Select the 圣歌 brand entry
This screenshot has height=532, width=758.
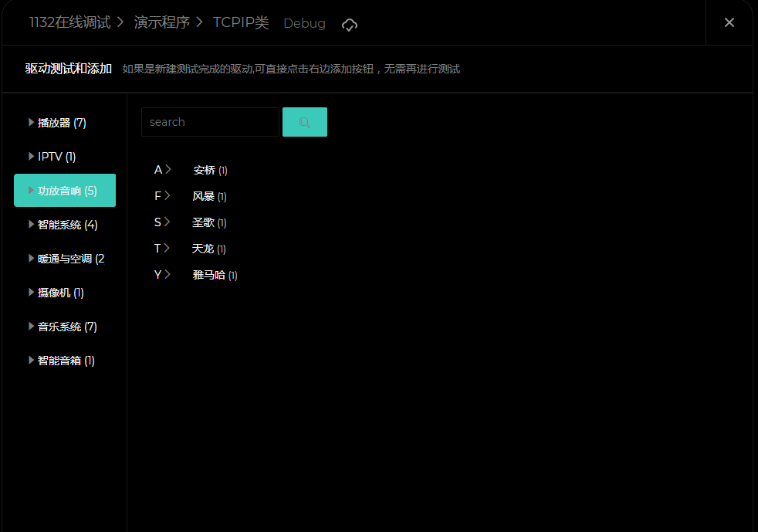point(204,223)
